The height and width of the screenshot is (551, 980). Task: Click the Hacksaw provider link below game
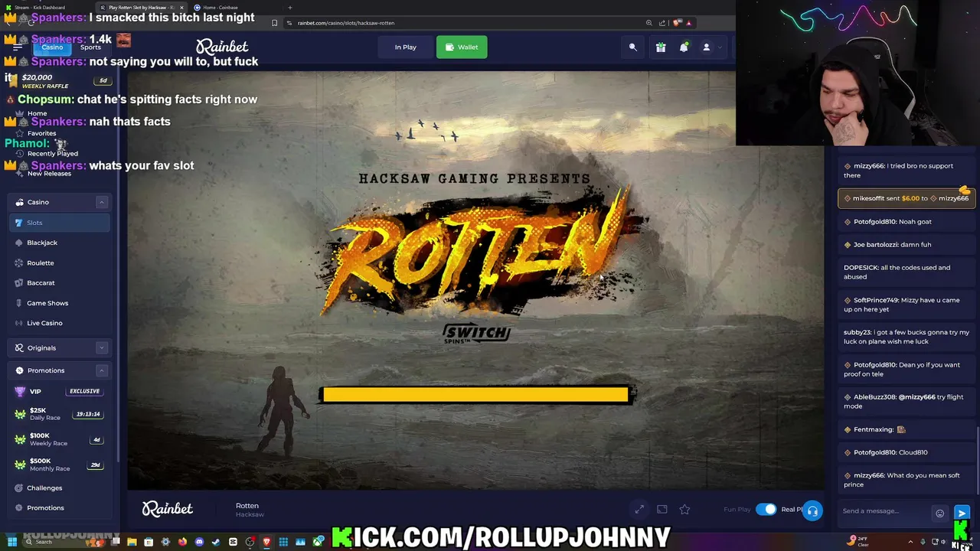point(250,515)
